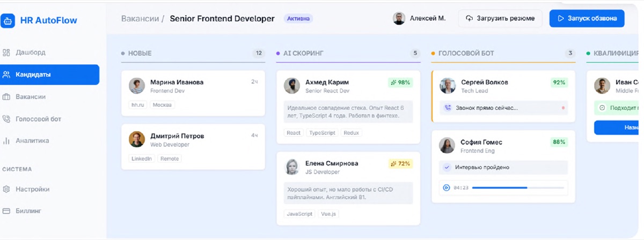Click the Запуск обзвона button
Viewport: 644px width, 240px height.
click(x=587, y=18)
